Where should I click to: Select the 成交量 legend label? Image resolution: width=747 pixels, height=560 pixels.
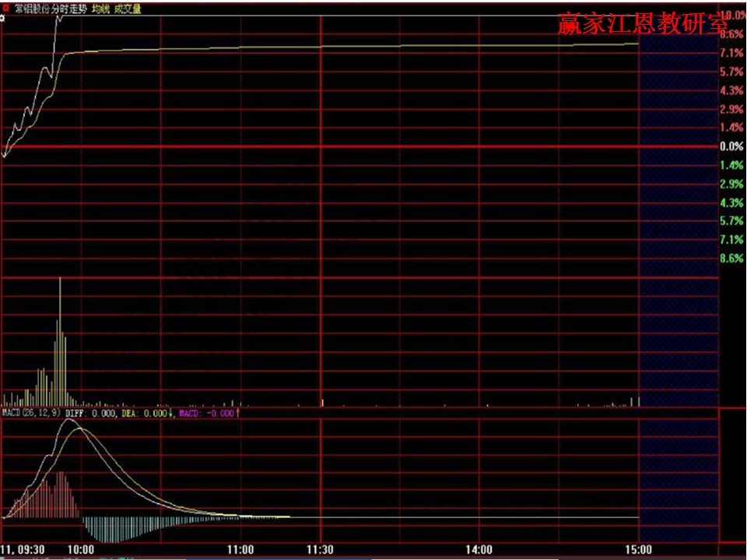click(127, 10)
